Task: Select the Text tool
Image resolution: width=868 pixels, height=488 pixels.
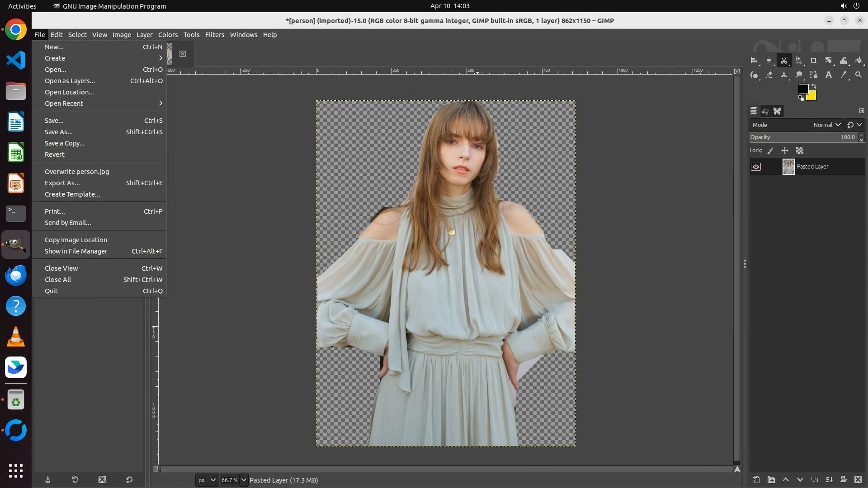Action: point(829,75)
